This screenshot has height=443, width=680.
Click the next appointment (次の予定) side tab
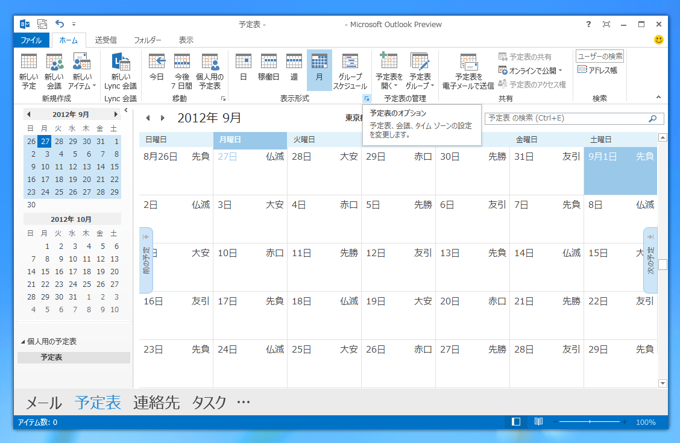[650, 260]
